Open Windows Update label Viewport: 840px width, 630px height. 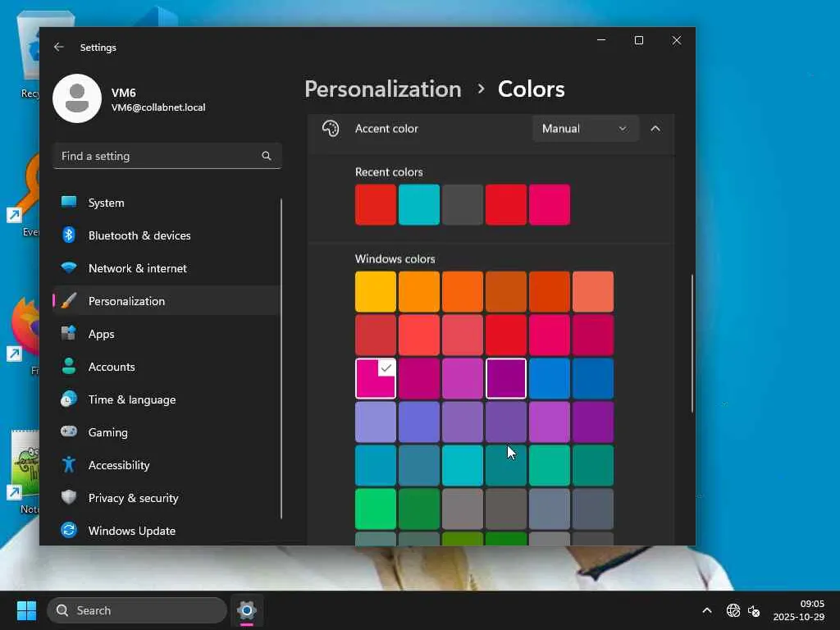(x=132, y=531)
